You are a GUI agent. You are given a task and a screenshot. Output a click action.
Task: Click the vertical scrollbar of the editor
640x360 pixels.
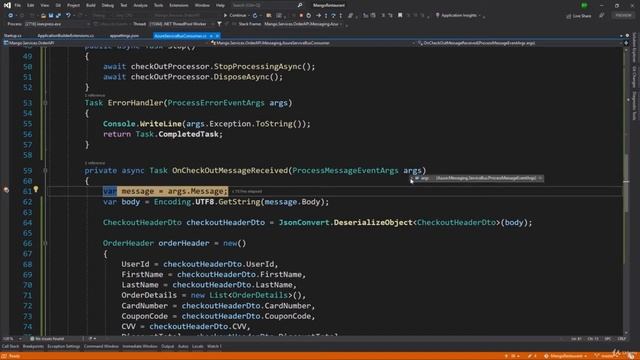click(x=627, y=191)
